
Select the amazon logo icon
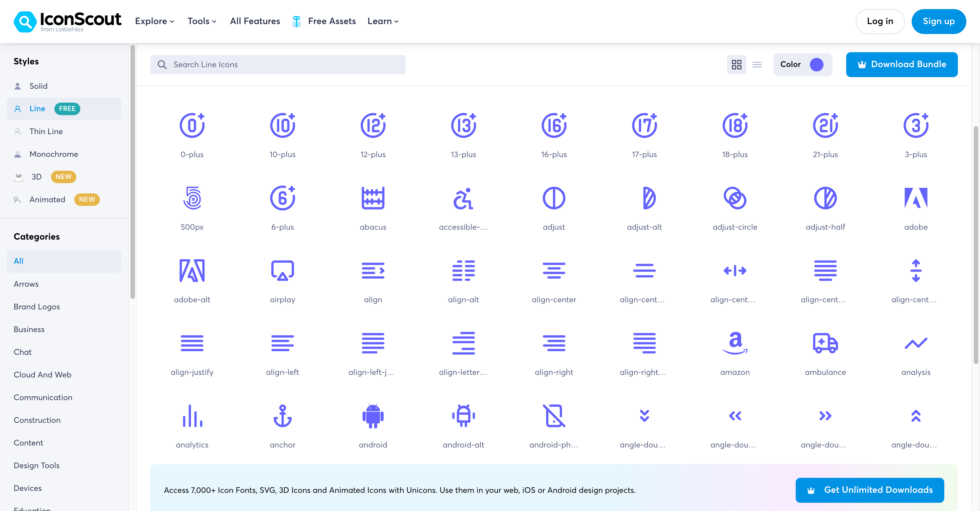point(735,343)
